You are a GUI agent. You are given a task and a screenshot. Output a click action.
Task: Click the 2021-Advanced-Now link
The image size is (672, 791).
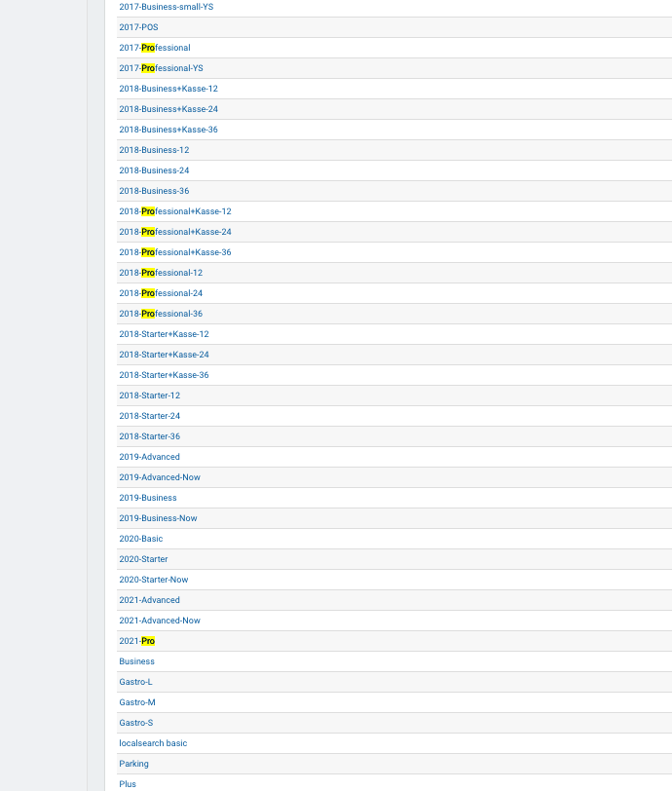click(160, 621)
